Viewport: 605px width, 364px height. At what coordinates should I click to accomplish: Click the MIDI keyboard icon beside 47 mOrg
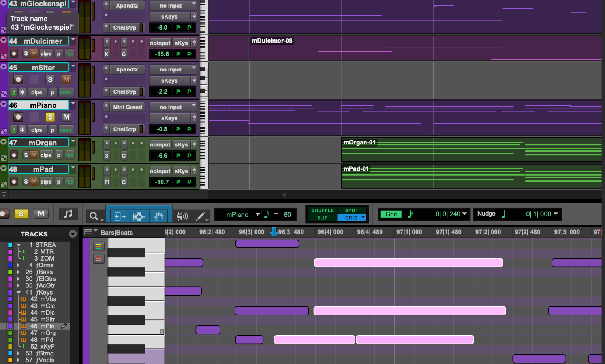pos(23,333)
